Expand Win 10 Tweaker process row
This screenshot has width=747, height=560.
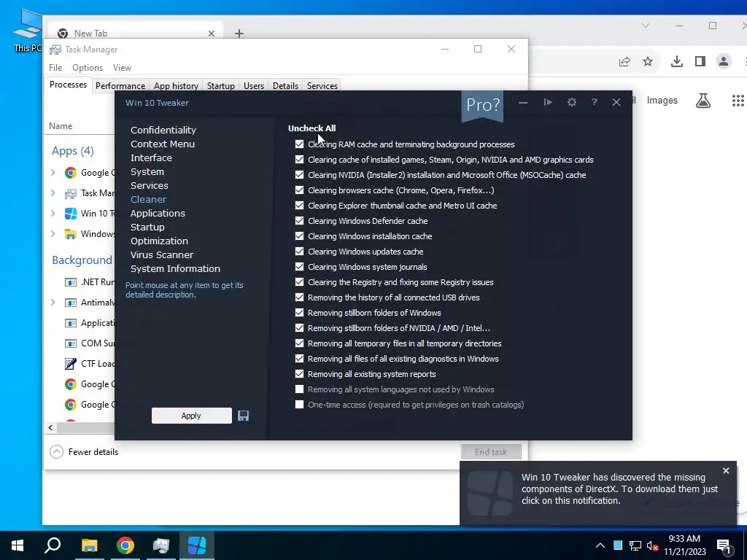pyautogui.click(x=53, y=214)
